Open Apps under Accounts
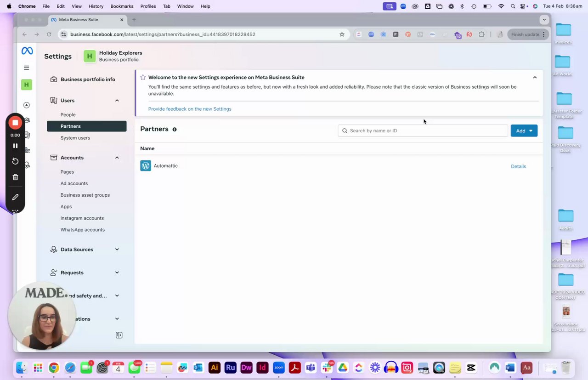This screenshot has width=588, height=380. [66, 206]
